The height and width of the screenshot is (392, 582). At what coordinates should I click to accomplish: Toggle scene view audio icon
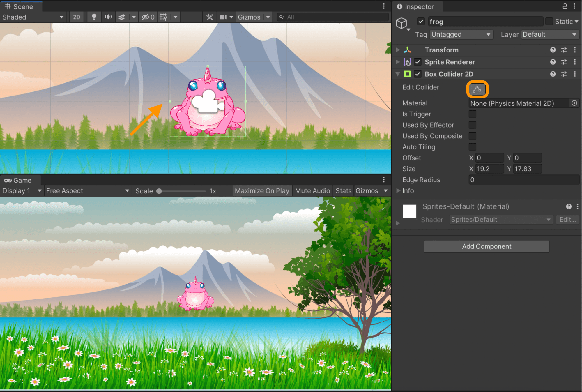click(x=108, y=17)
